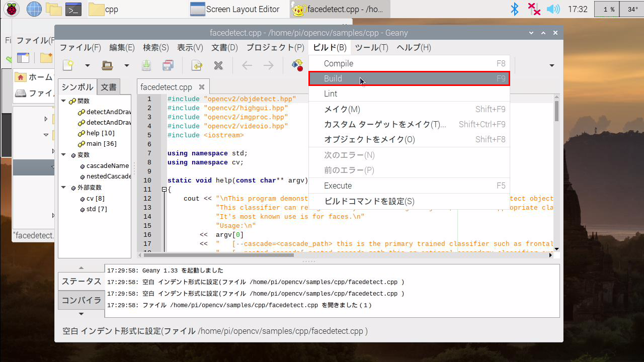
Task: Choose Compile from the build menu
Action: coord(409,63)
